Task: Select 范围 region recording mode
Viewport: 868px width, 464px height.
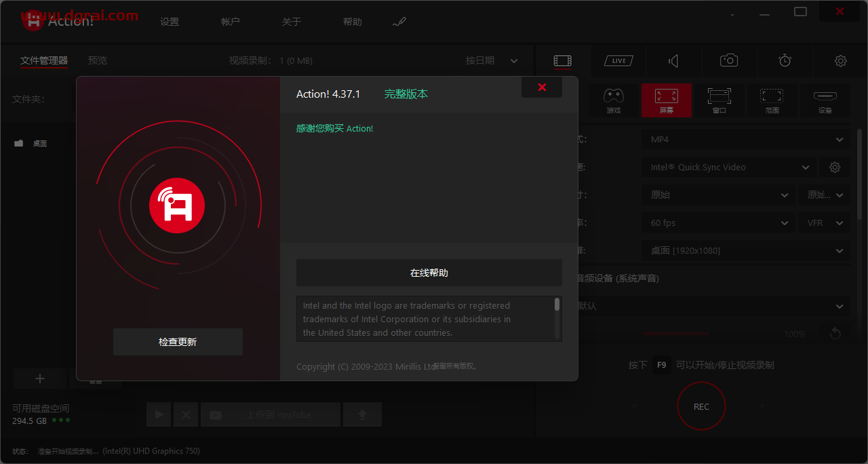Action: click(772, 100)
